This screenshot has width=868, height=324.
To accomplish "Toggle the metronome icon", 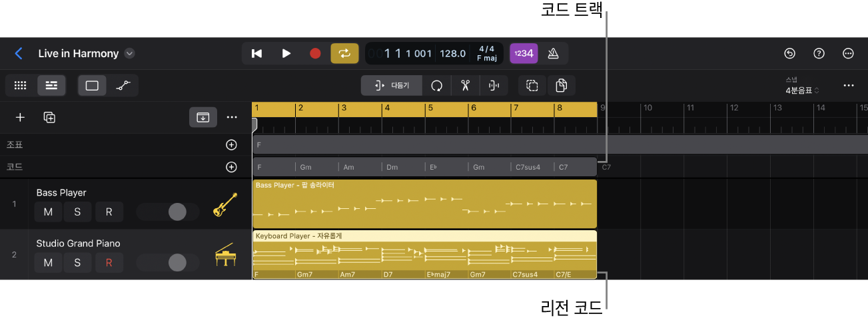I will [x=553, y=54].
